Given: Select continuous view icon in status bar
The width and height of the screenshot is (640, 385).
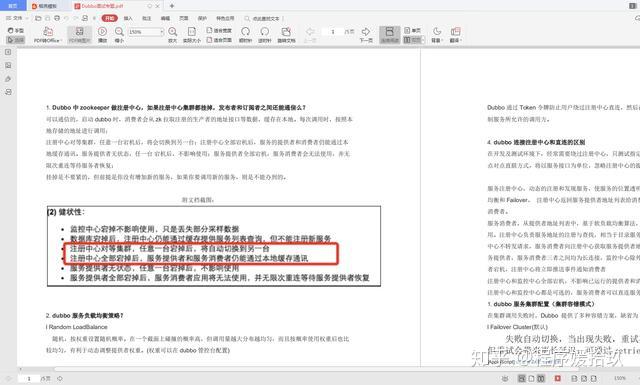Looking at the screenshot, I should (522, 379).
